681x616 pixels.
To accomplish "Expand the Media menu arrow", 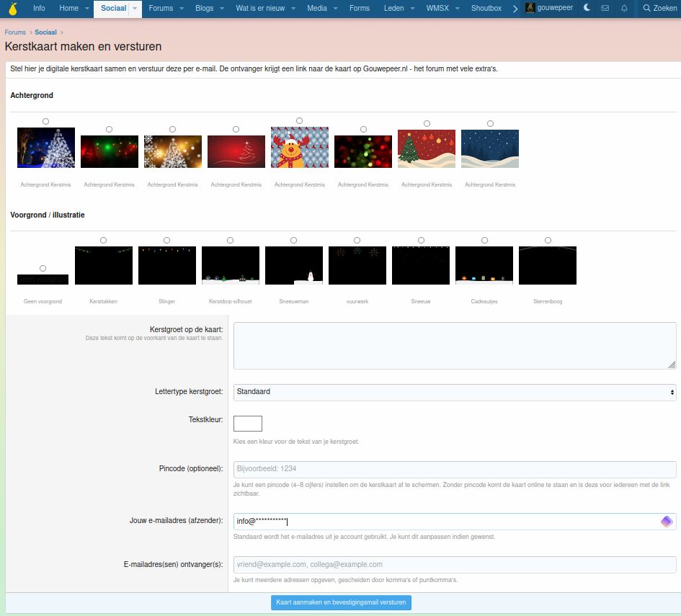I will [x=336, y=8].
